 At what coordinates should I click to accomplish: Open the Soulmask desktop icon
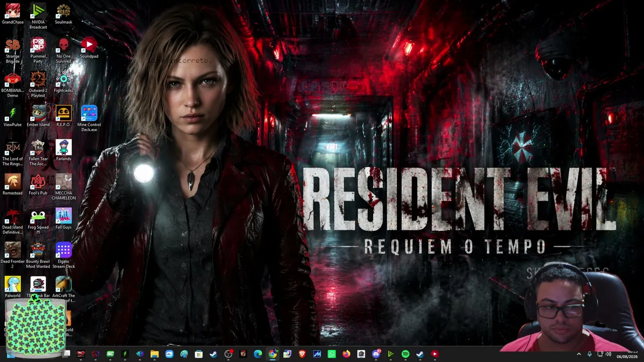point(63,14)
